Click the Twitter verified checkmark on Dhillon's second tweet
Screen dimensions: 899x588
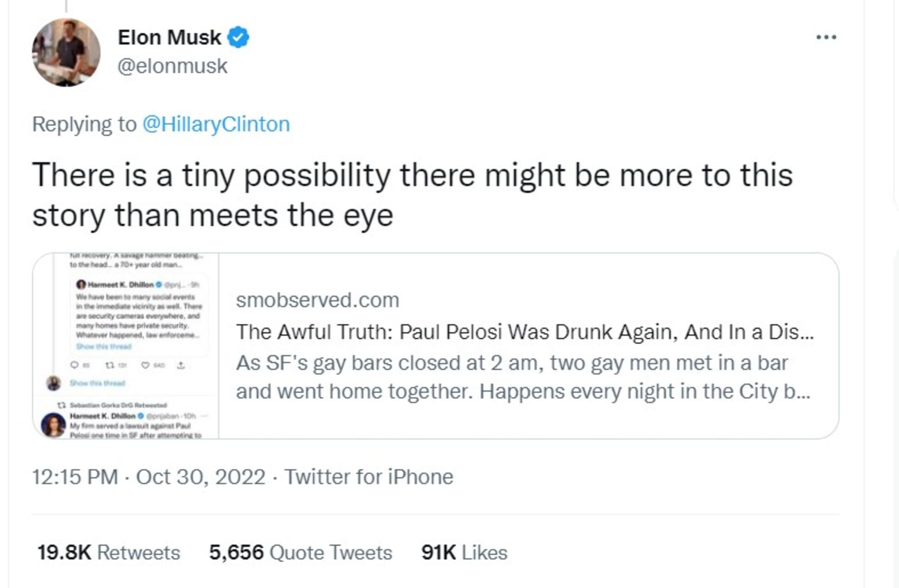pyautogui.click(x=140, y=417)
